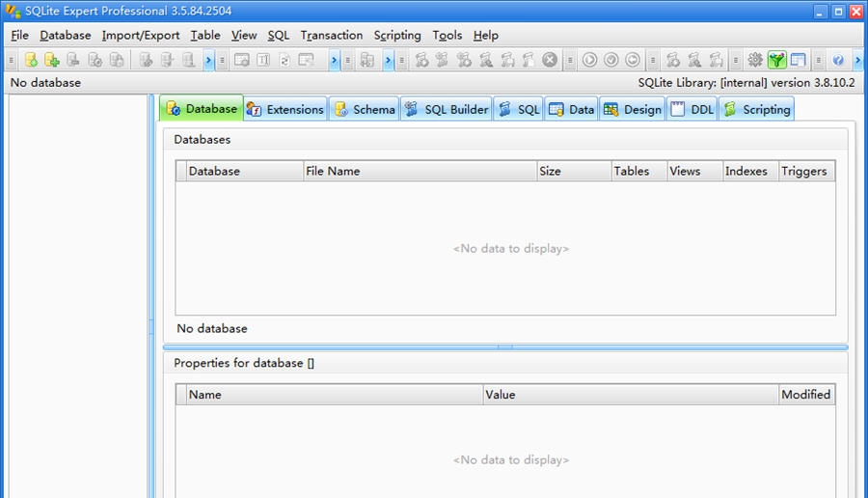The height and width of the screenshot is (498, 868).
Task: Switch to the DDL tab
Action: coord(692,109)
